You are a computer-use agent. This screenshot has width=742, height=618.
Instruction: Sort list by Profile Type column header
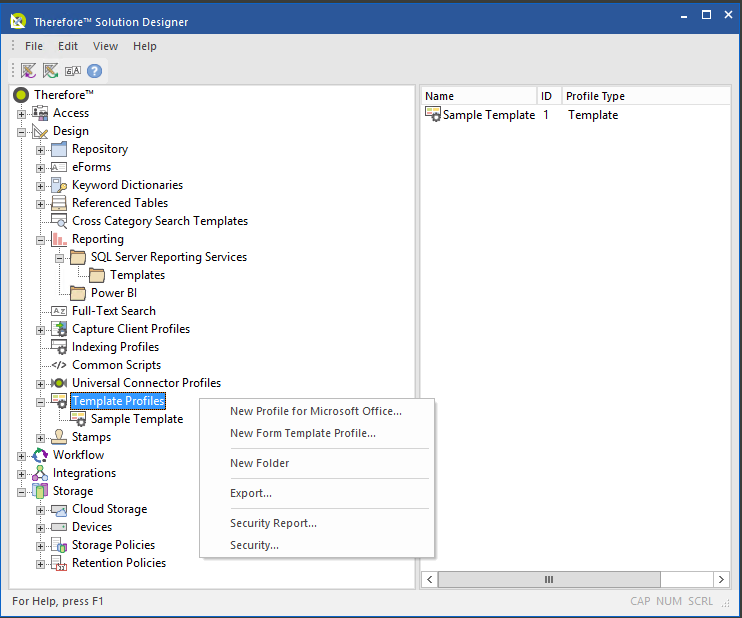click(595, 96)
